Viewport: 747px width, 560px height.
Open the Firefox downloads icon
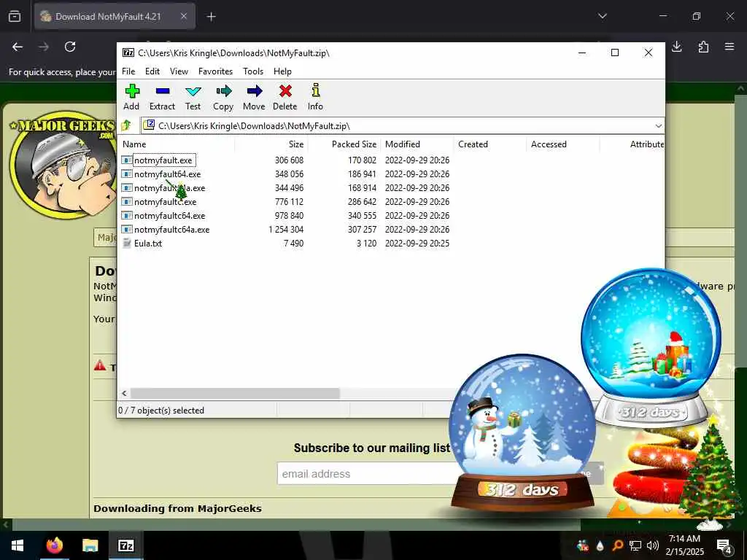pos(676,47)
